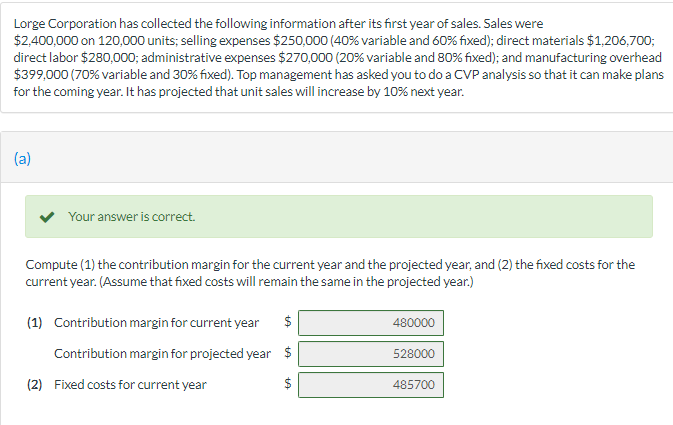Click the green success banner background
673x425 pixels.
(339, 217)
